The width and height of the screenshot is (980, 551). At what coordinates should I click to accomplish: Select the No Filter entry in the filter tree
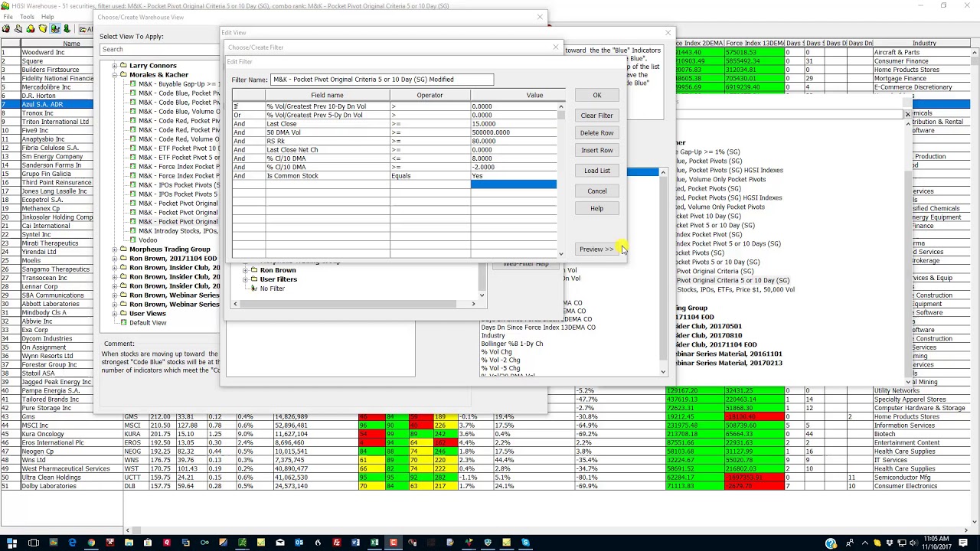click(272, 289)
